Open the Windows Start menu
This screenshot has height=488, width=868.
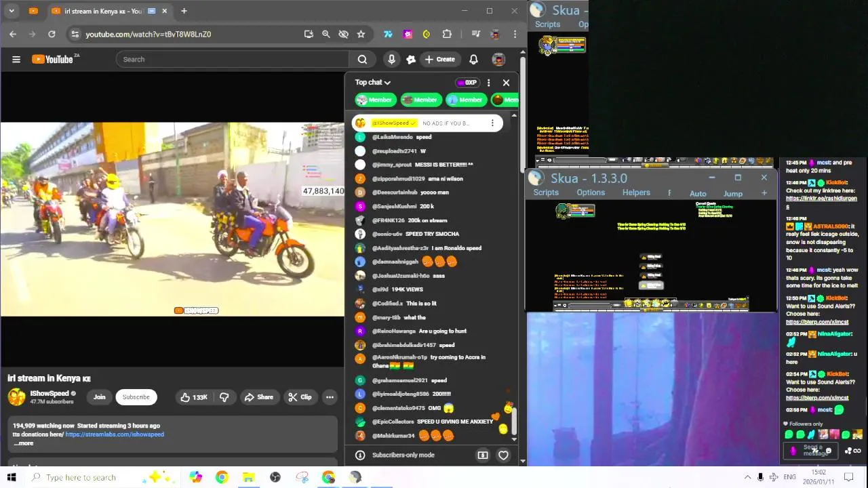pyautogui.click(x=12, y=477)
